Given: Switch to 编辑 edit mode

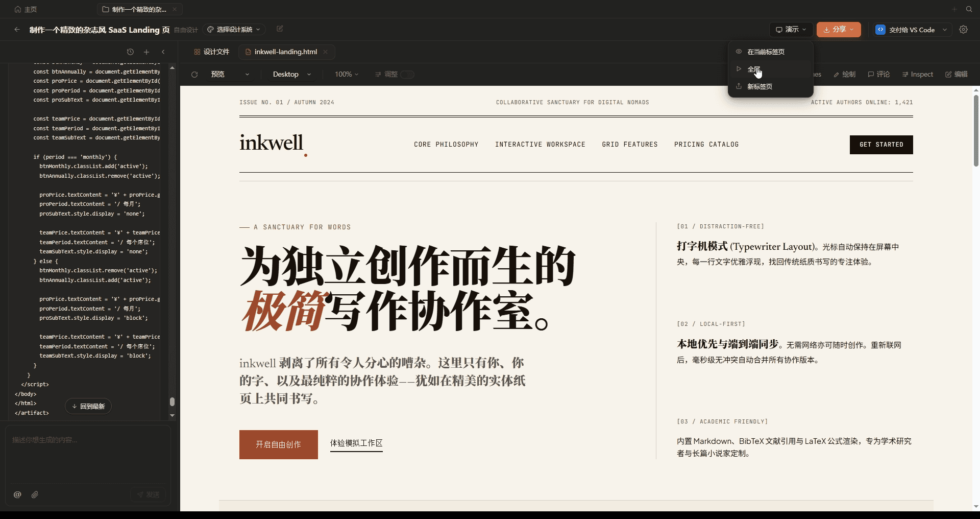Looking at the screenshot, I should pyautogui.click(x=956, y=75).
